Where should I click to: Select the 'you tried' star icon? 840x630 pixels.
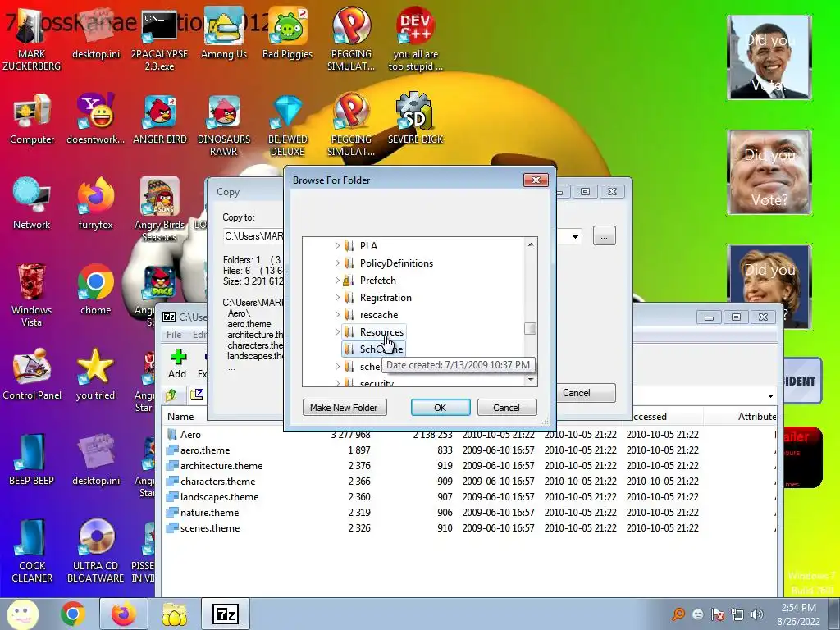(x=95, y=375)
